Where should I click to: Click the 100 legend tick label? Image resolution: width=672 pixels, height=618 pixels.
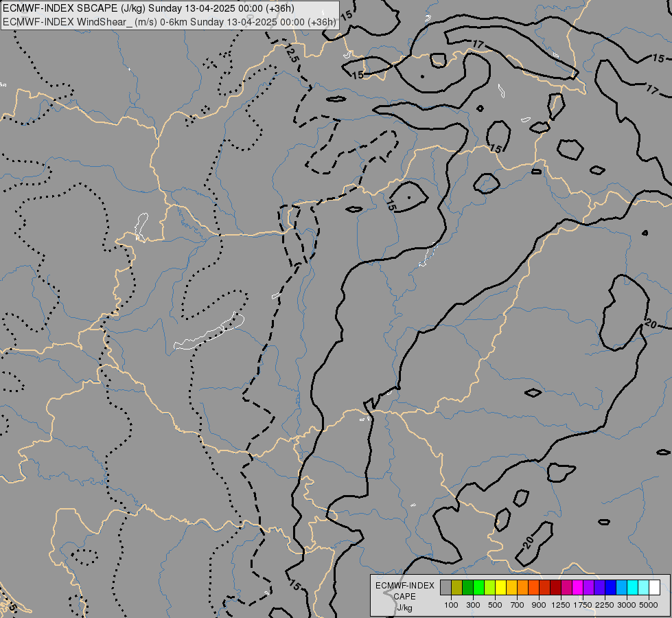click(x=451, y=605)
